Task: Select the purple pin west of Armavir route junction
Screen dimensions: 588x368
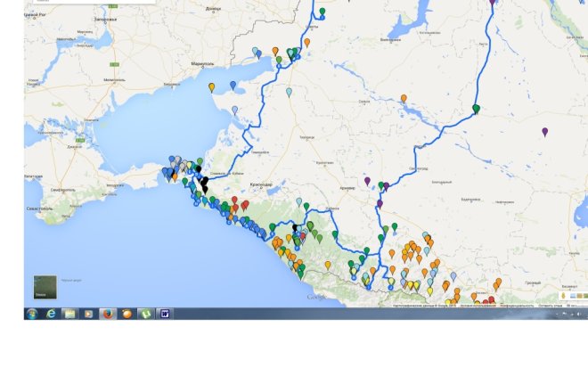Action: click(367, 182)
